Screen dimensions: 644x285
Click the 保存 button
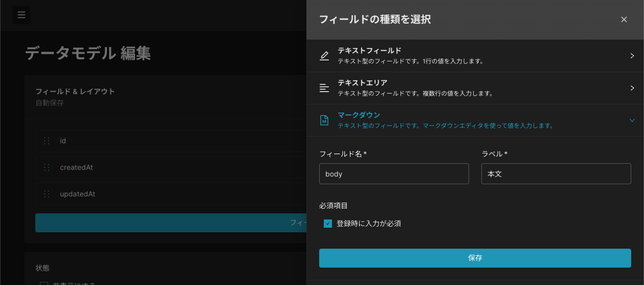pyautogui.click(x=475, y=258)
